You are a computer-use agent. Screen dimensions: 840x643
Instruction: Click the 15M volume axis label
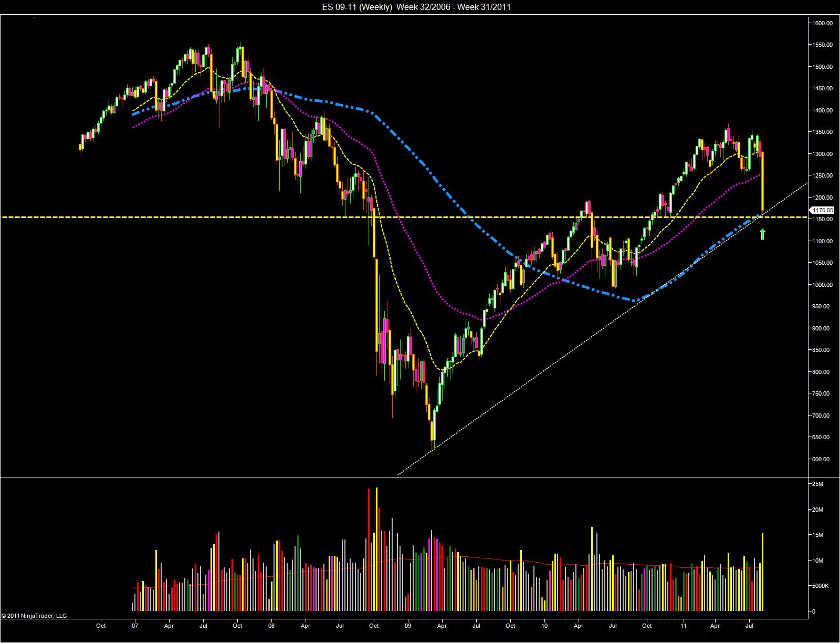tap(818, 535)
